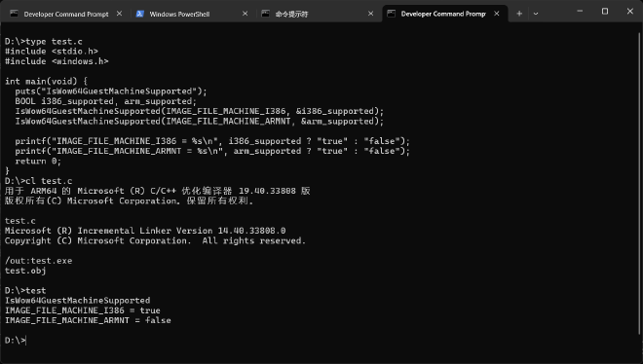
Task: Click the 版权所有(C) Microsoft Corporation line
Action: coord(130,200)
